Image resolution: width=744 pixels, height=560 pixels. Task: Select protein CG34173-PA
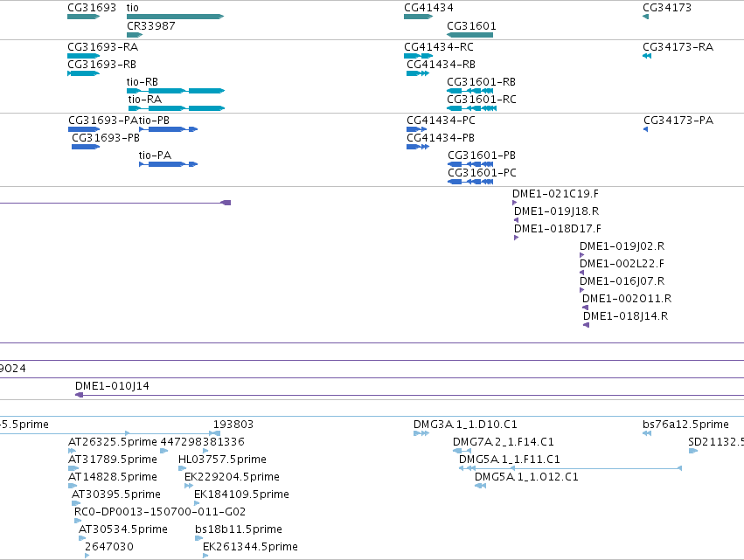pyautogui.click(x=678, y=121)
